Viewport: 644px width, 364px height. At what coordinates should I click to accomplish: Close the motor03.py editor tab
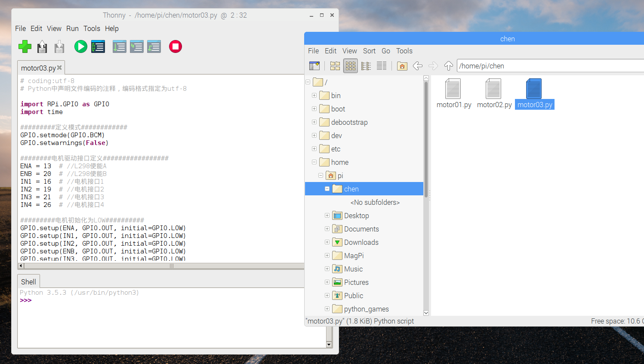point(59,68)
